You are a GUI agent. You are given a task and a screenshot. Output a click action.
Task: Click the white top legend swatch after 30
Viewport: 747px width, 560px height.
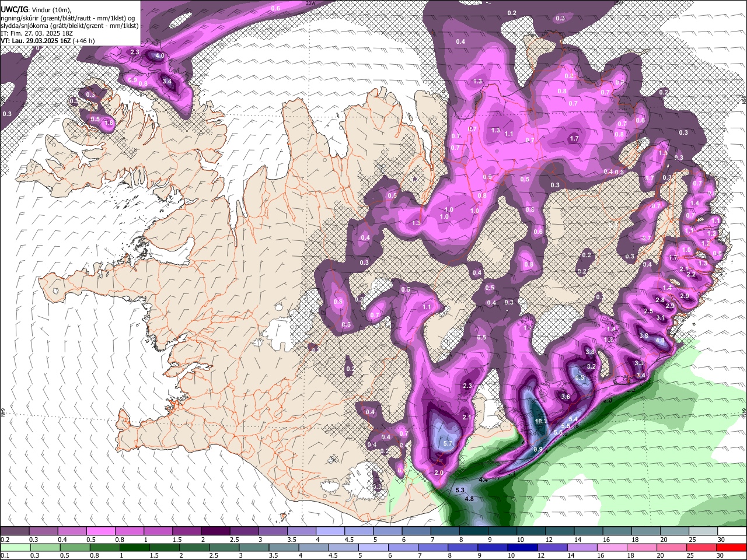pyautogui.click(x=732, y=531)
